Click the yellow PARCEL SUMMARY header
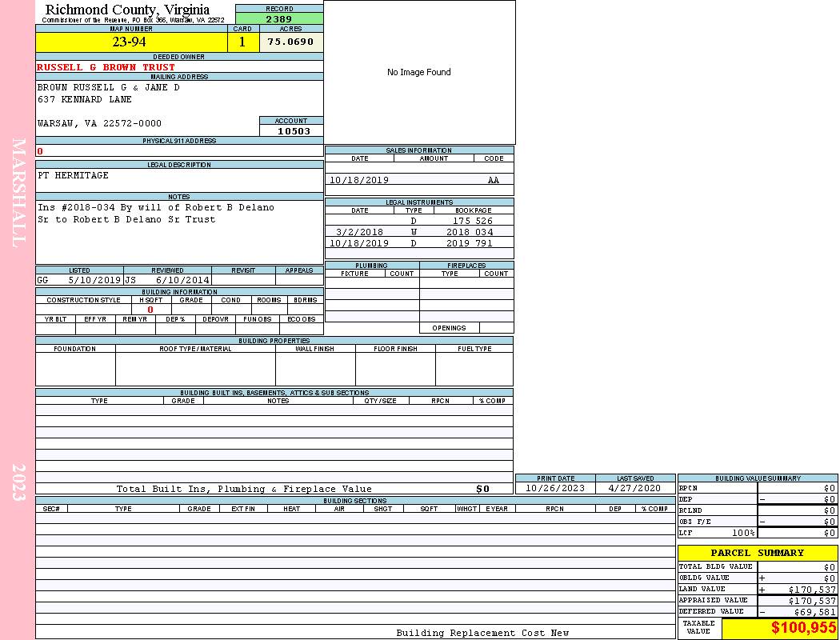Screen dimensions: 840x640 pyautogui.click(x=757, y=553)
